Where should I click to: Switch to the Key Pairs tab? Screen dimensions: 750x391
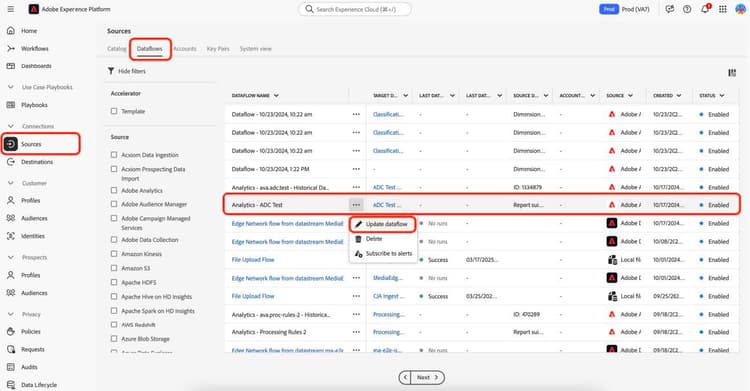click(218, 49)
